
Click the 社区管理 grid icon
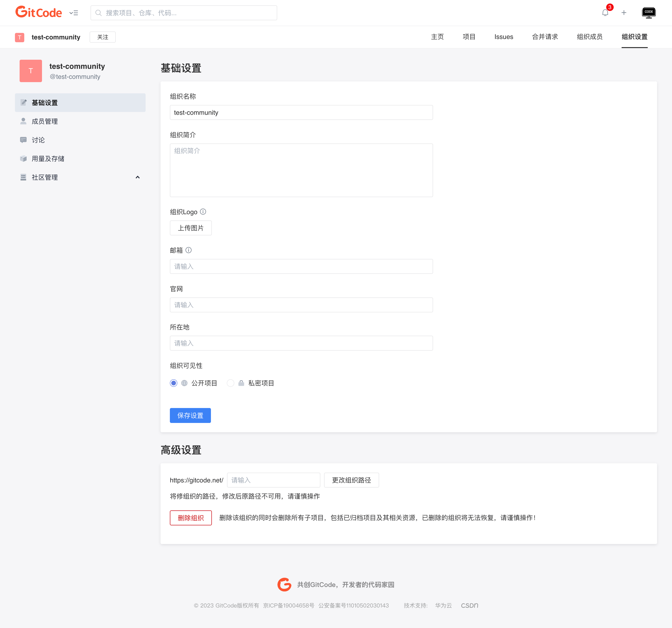(x=24, y=177)
